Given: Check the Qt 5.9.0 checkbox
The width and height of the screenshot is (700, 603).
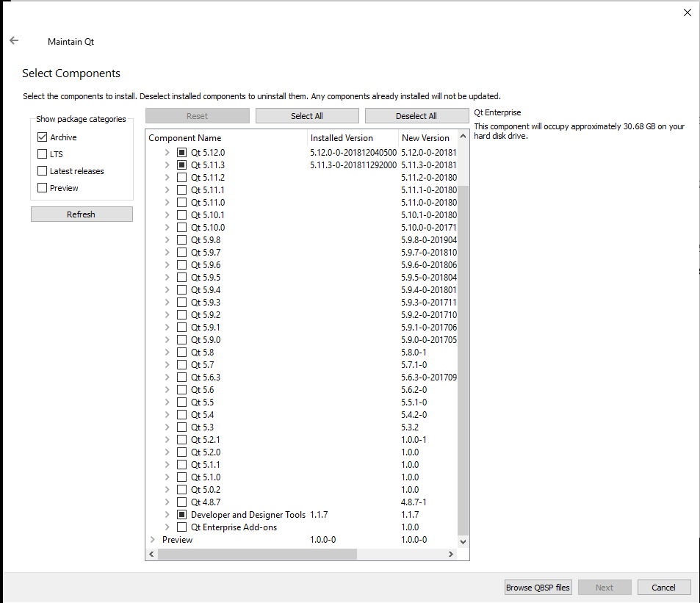Looking at the screenshot, I should click(181, 340).
